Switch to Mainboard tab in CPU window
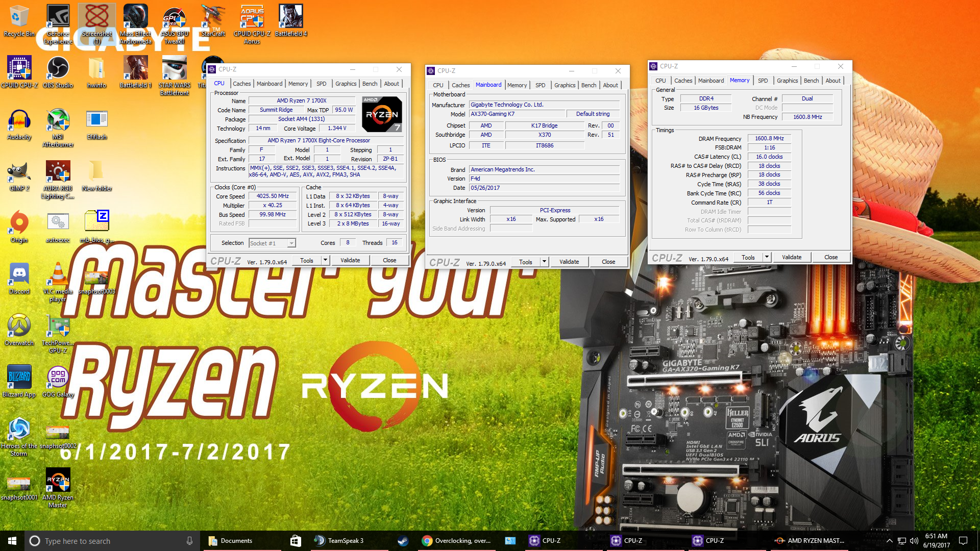980x551 pixels. click(269, 84)
